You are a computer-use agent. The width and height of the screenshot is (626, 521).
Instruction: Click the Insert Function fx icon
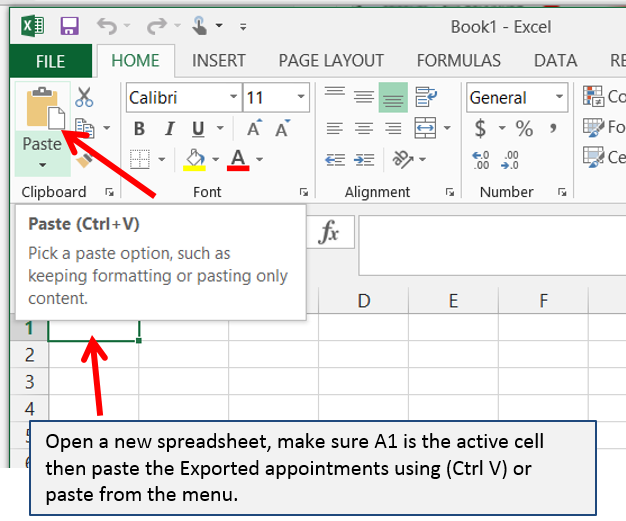coord(329,233)
